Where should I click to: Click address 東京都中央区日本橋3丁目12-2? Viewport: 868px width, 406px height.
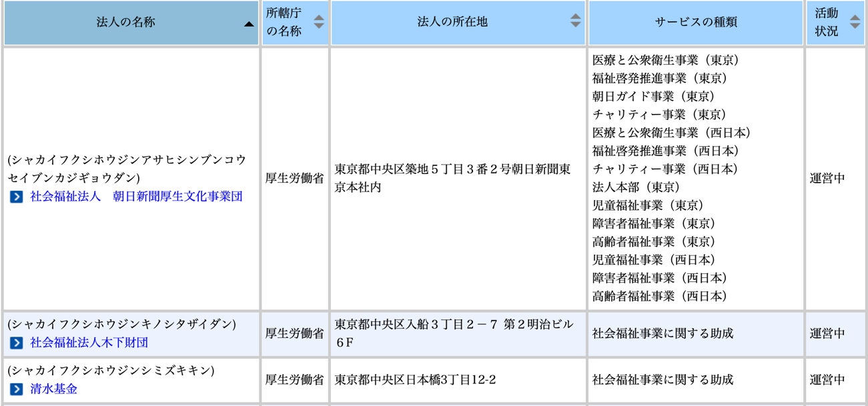(x=416, y=380)
